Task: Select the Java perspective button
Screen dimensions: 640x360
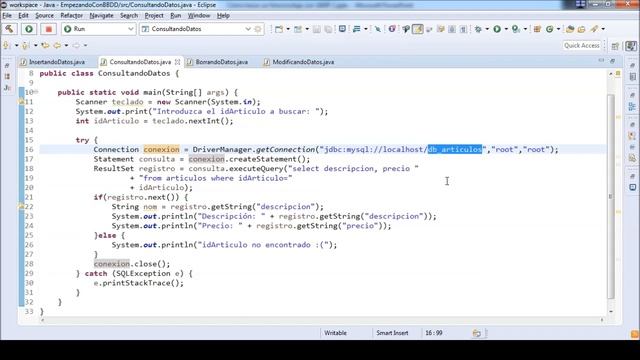Action: click(631, 46)
